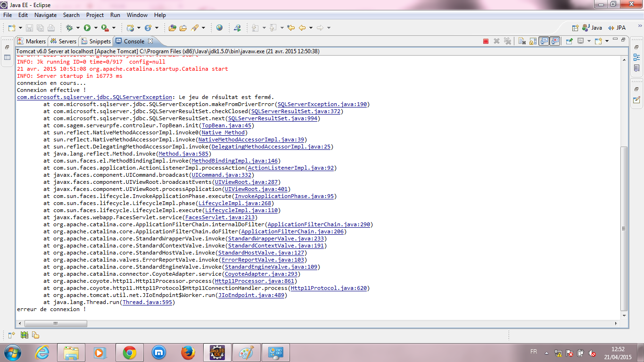Click the New Servlet icon
This screenshot has width=644, height=362.
pos(148,28)
